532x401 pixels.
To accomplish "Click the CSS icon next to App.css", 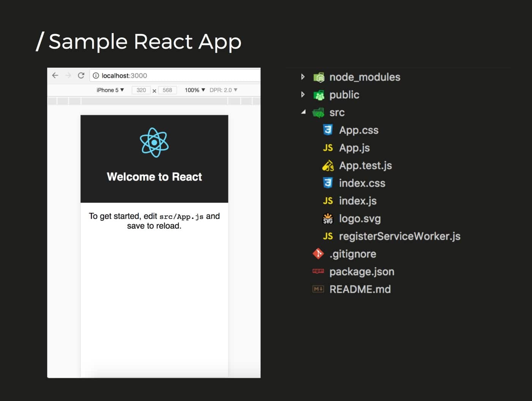I will click(x=328, y=130).
